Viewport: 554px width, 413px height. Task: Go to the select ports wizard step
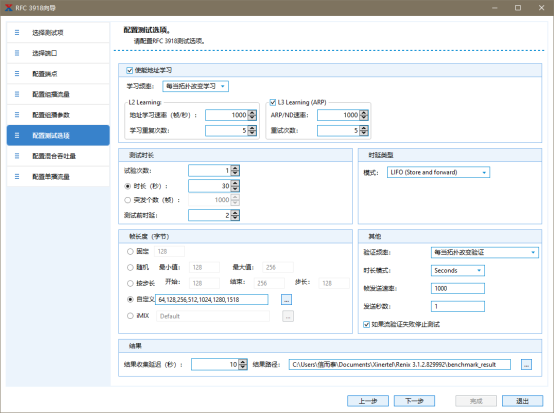[x=58, y=53]
